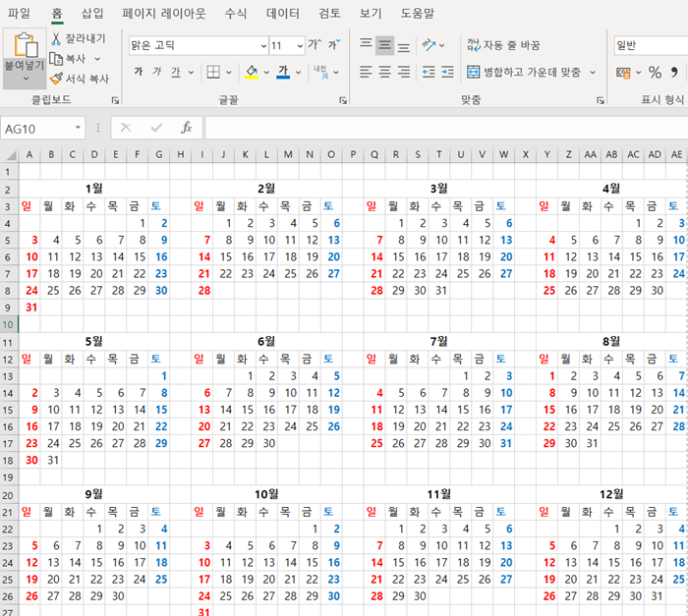Open the Alignment (맞춤) group dialog launcher
Viewport: 688px width, 616px height.
click(x=601, y=101)
